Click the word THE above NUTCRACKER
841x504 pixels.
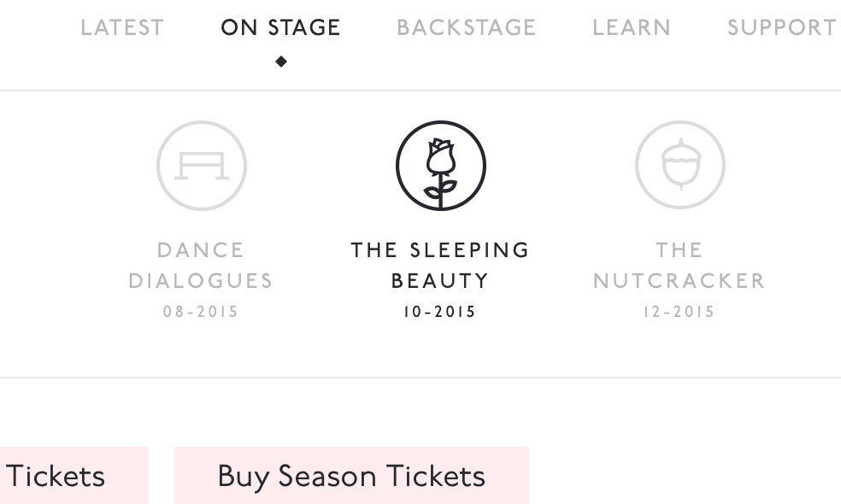679,250
